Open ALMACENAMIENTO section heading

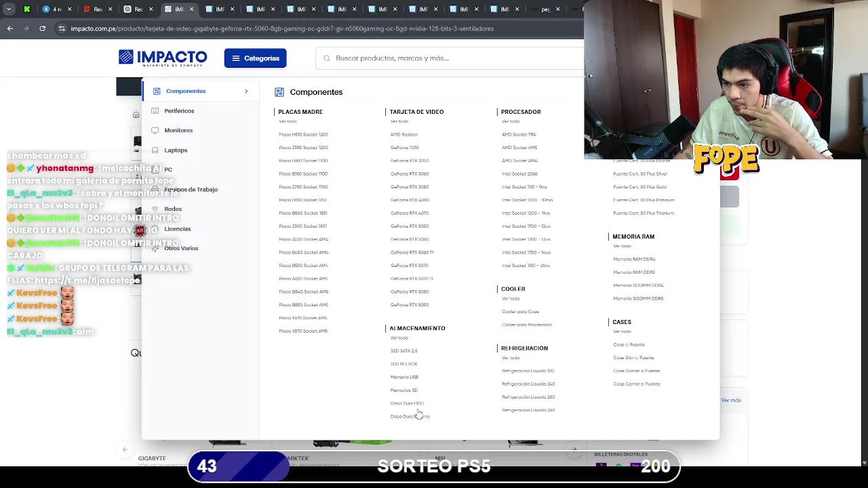[x=417, y=328]
